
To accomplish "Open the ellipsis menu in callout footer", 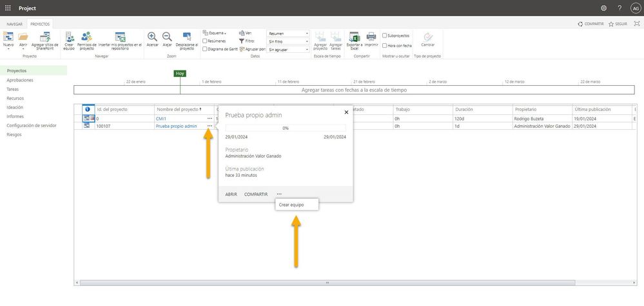I will click(279, 194).
